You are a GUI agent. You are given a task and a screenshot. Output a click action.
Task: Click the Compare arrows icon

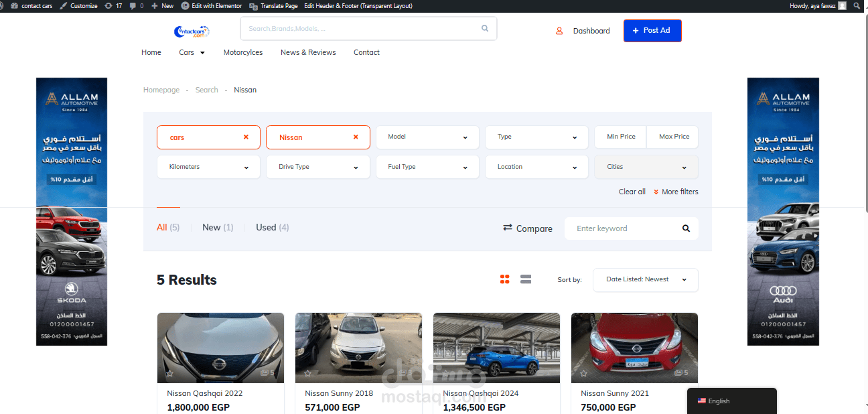click(x=508, y=228)
